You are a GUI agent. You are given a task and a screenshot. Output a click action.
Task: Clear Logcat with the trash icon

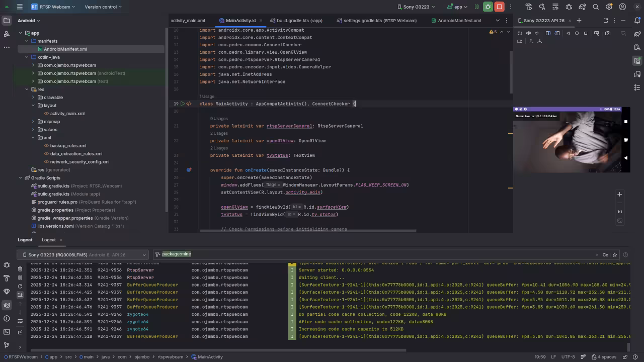coord(20,269)
